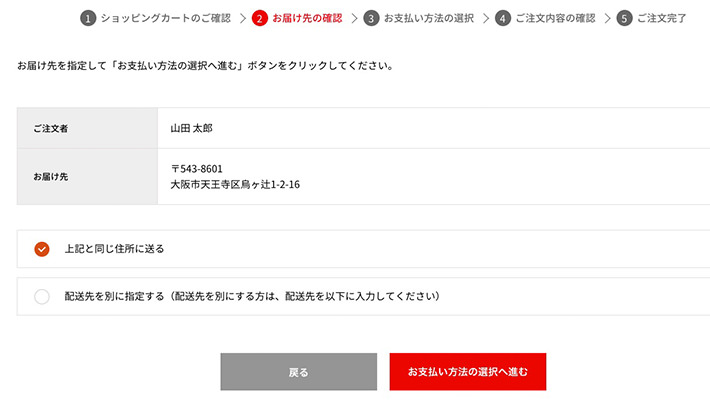Click the step 1 number circle icon
710x410 pixels.
point(88,18)
